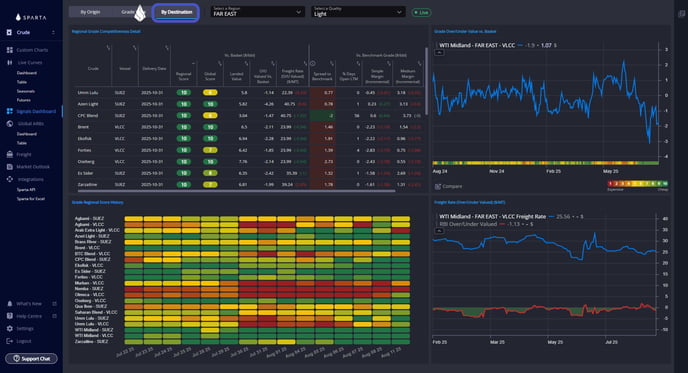Collapse the legend on the WTI Midland grade chart

click(439, 53)
